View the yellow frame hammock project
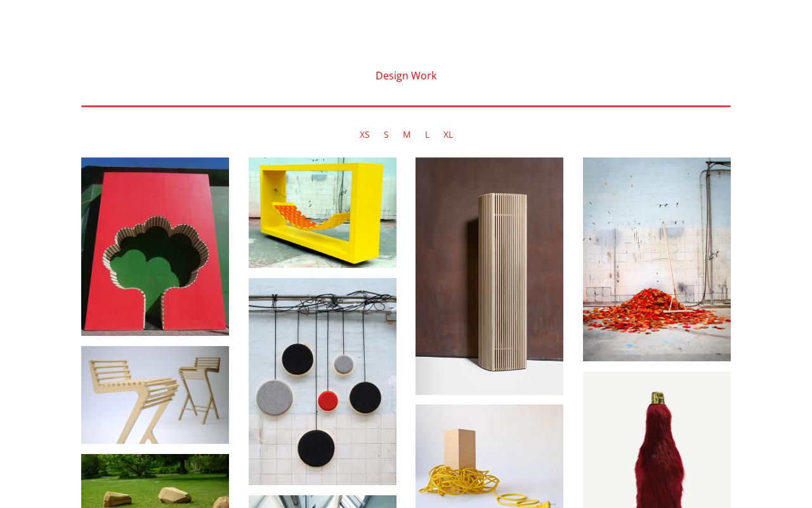 click(322, 213)
